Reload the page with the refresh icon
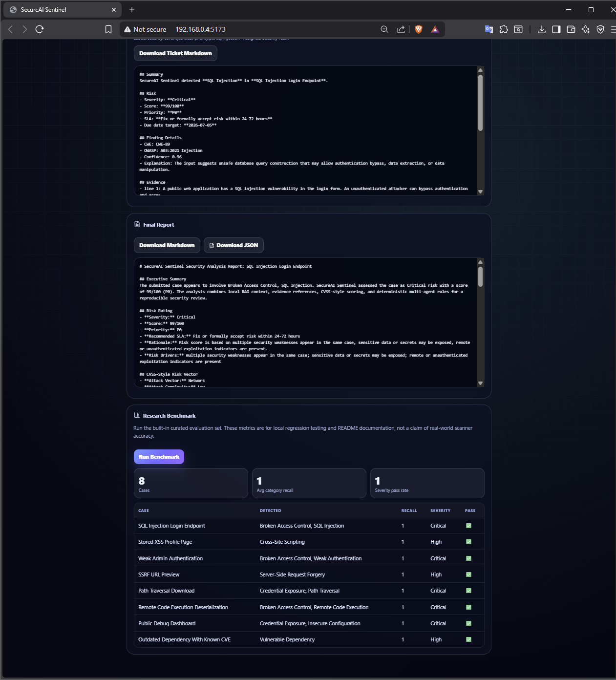 point(40,29)
